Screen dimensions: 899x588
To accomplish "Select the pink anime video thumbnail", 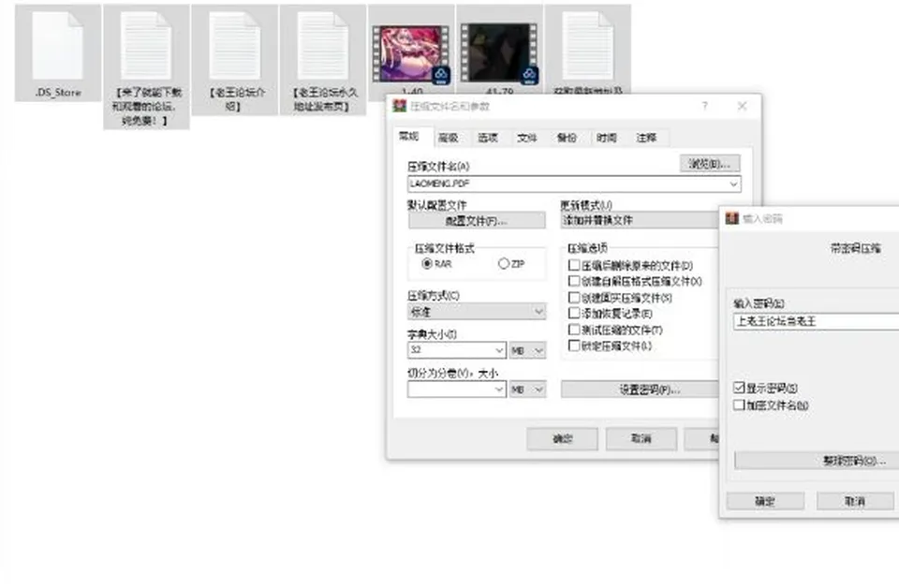I will tap(410, 54).
